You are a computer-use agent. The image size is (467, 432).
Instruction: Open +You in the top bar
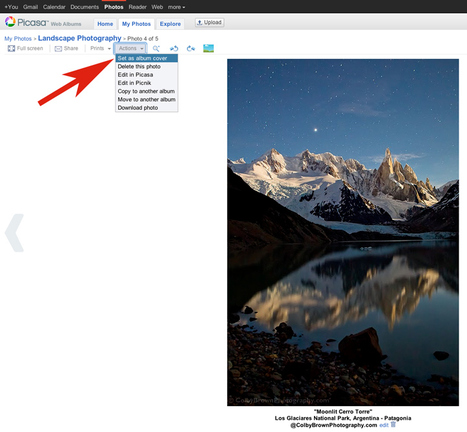11,7
